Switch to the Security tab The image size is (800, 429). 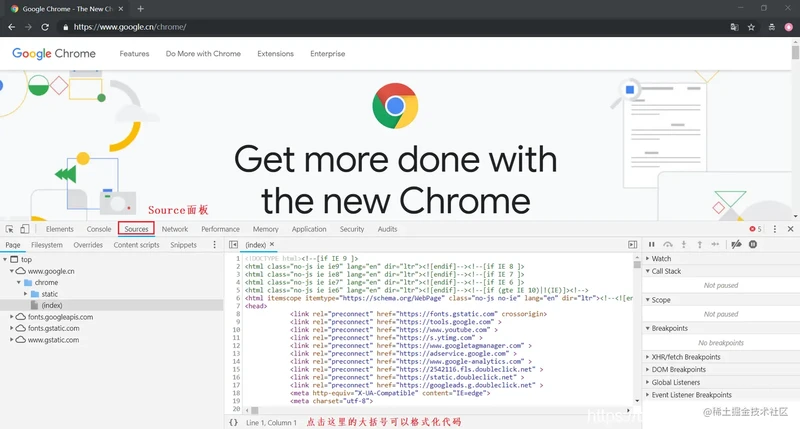coord(352,229)
